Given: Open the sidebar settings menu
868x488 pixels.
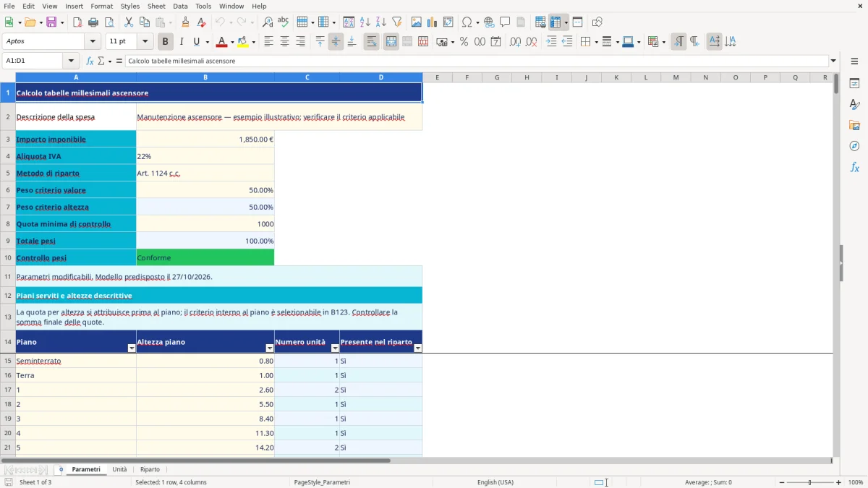Looking at the screenshot, I should [854, 61].
